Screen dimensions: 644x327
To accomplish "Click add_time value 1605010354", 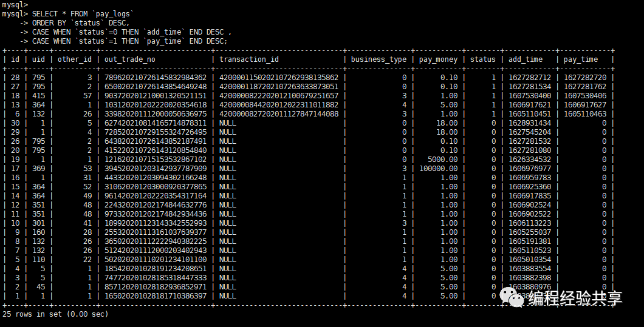I will (x=530, y=260).
